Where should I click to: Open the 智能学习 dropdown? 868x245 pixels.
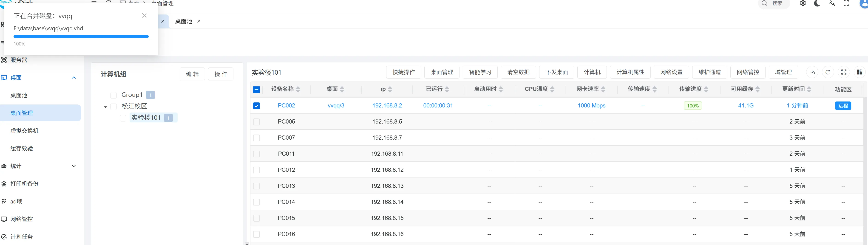(480, 72)
